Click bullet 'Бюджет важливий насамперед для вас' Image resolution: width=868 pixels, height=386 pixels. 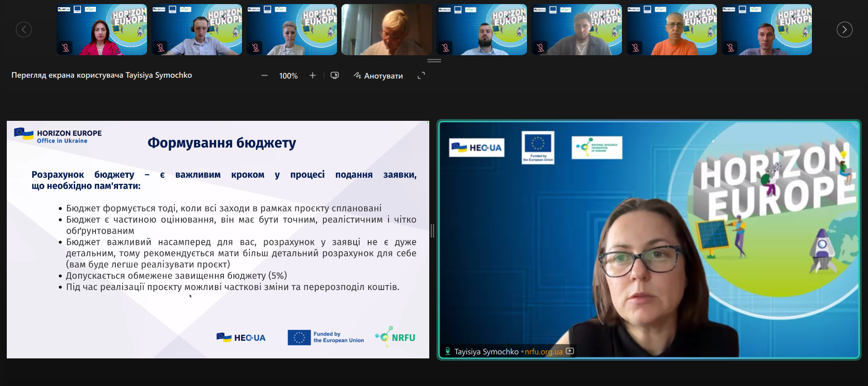[x=241, y=253]
